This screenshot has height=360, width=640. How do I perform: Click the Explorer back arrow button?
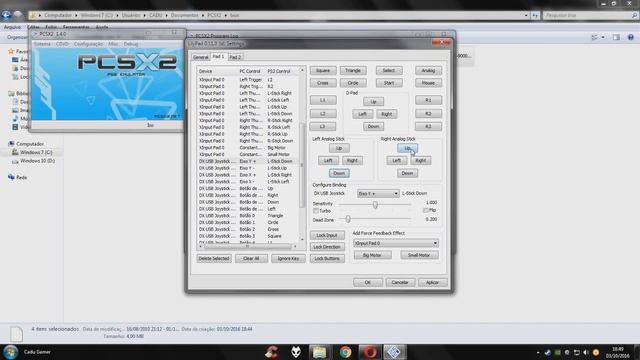click(6, 15)
